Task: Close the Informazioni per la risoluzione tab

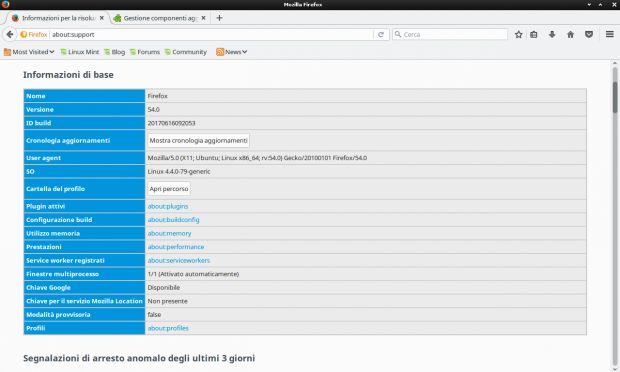Action: (x=102, y=18)
